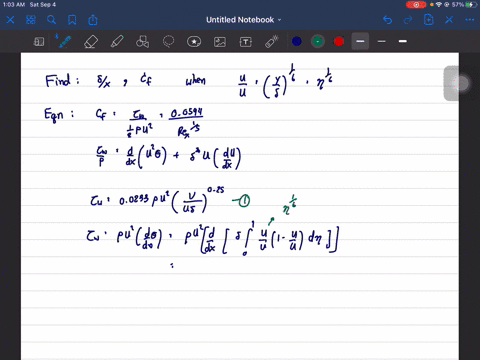Image resolution: width=480 pixels, height=360 pixels.
Task: Pick the dark blue pen color
Action: click(297, 41)
